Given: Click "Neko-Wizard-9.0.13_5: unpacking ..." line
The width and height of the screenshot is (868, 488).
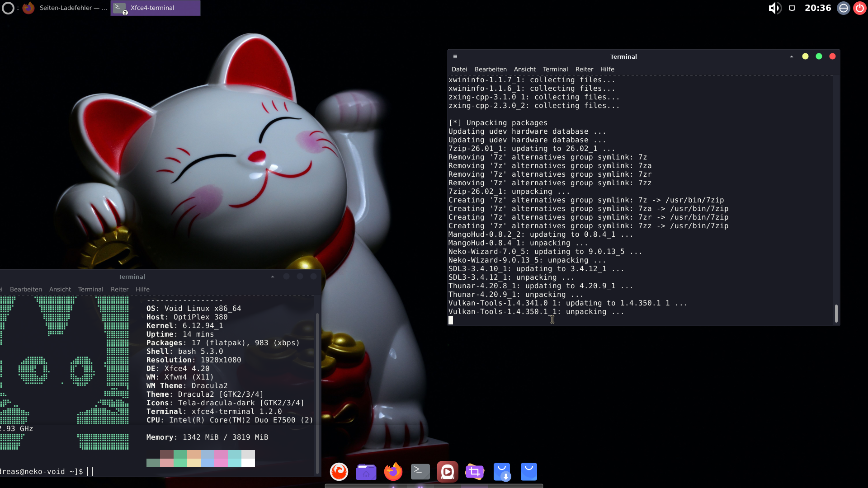Looking at the screenshot, I should tap(527, 260).
